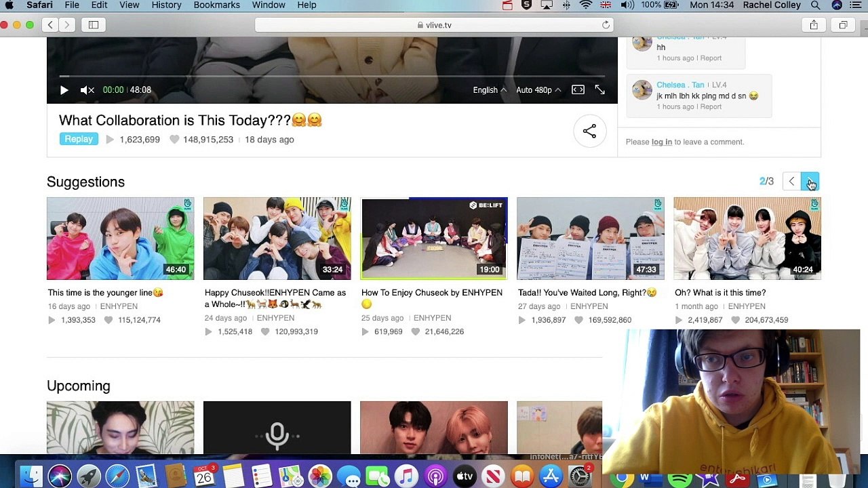The width and height of the screenshot is (868, 488).
Task: Open the Edit menu
Action: pos(99,5)
